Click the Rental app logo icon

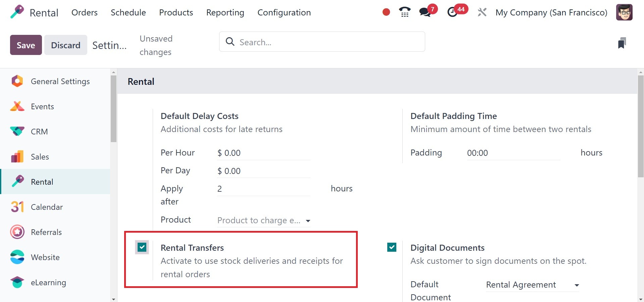[x=17, y=12]
